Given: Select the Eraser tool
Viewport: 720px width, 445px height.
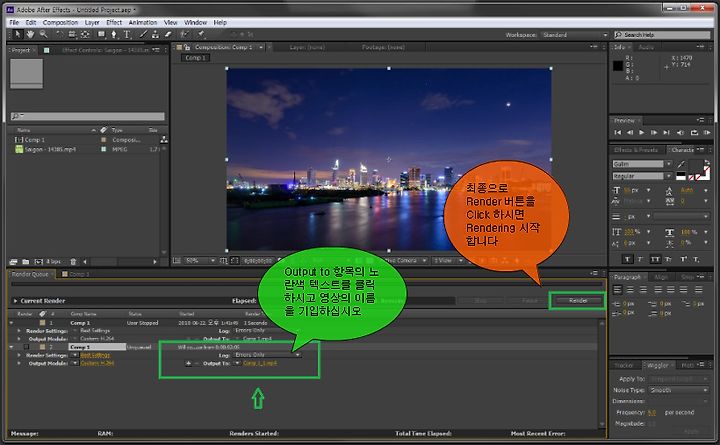Looking at the screenshot, I should click(x=168, y=34).
